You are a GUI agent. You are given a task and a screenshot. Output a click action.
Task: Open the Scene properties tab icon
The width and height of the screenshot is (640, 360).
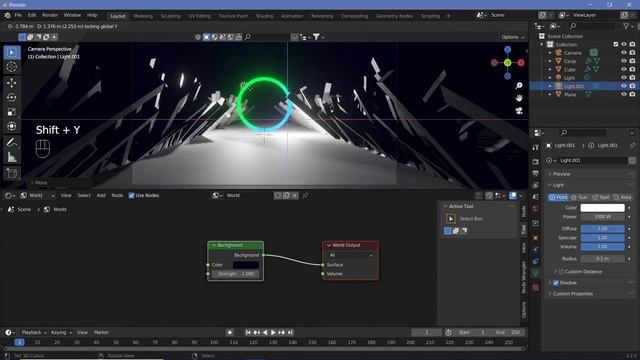click(x=536, y=197)
